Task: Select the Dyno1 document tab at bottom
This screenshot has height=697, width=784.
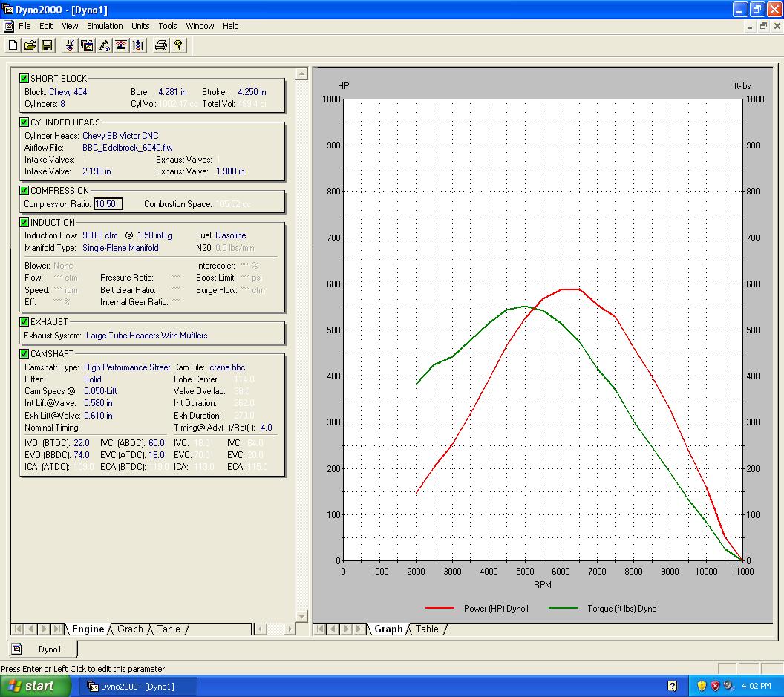Action: (44, 649)
